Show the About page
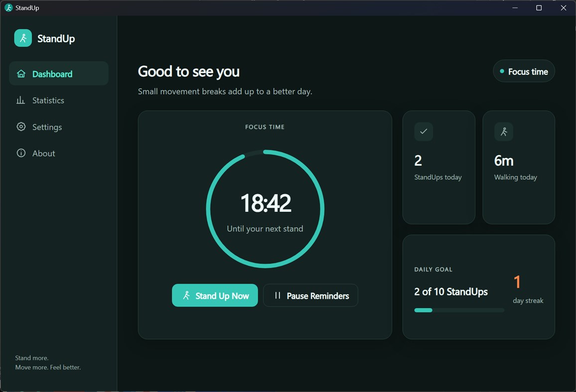Image resolution: width=576 pixels, height=392 pixels. pos(59,153)
